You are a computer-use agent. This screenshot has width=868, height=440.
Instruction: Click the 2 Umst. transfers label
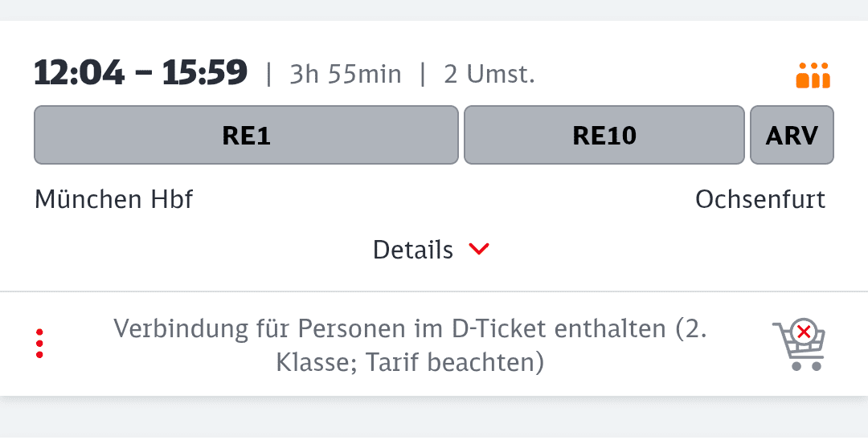point(489,75)
